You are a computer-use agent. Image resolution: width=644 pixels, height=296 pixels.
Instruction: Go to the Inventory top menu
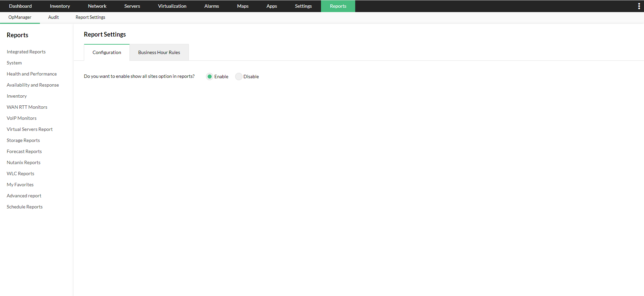[x=60, y=6]
